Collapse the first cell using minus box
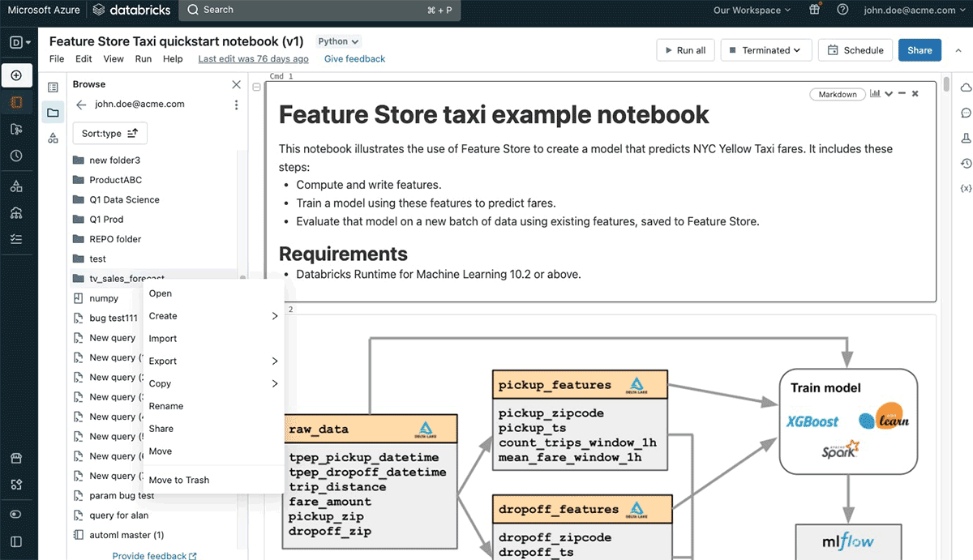Viewport: 973px width, 560px height. tap(257, 87)
